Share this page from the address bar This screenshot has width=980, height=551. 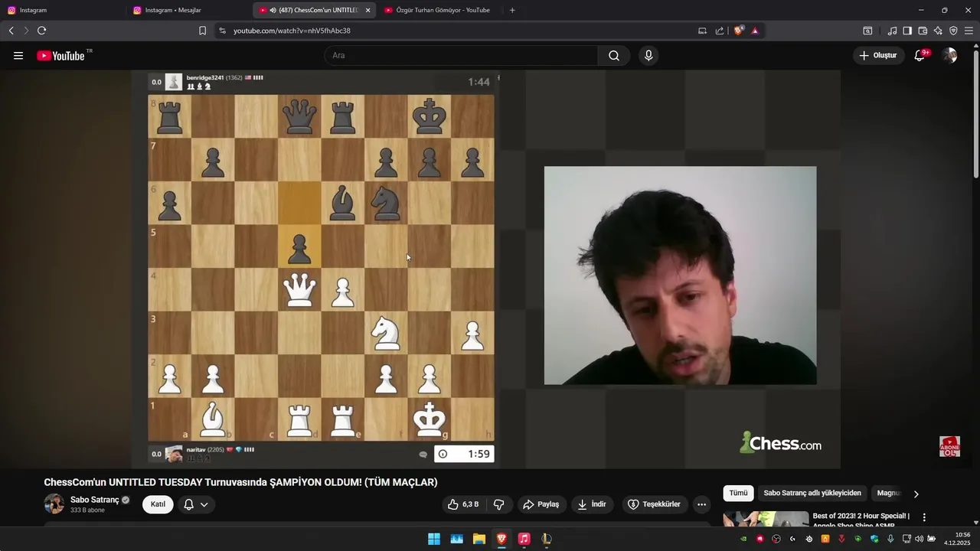(x=720, y=31)
